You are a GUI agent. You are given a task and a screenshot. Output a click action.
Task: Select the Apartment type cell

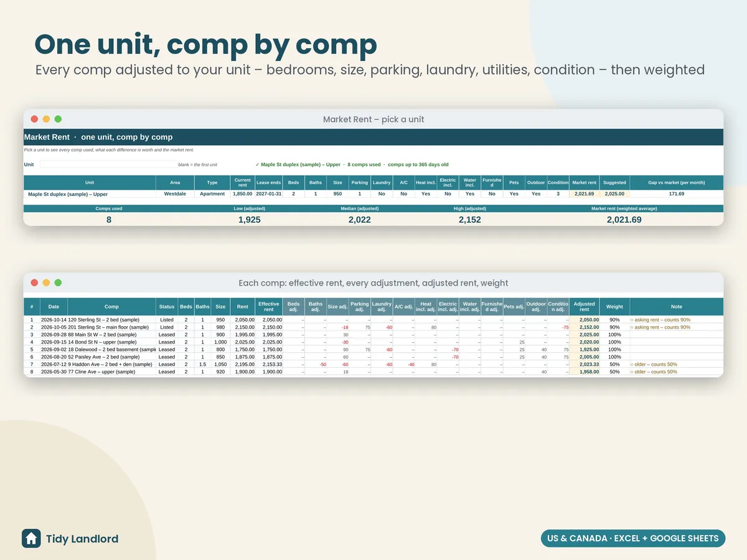[212, 194]
